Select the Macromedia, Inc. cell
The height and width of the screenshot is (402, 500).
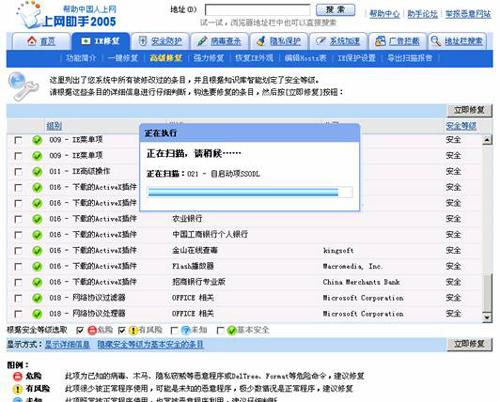point(352,266)
